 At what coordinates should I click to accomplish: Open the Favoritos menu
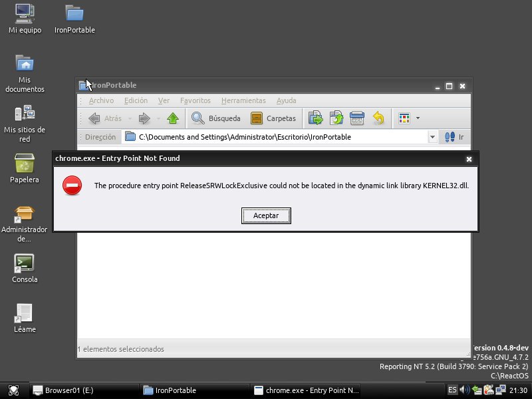coord(195,101)
